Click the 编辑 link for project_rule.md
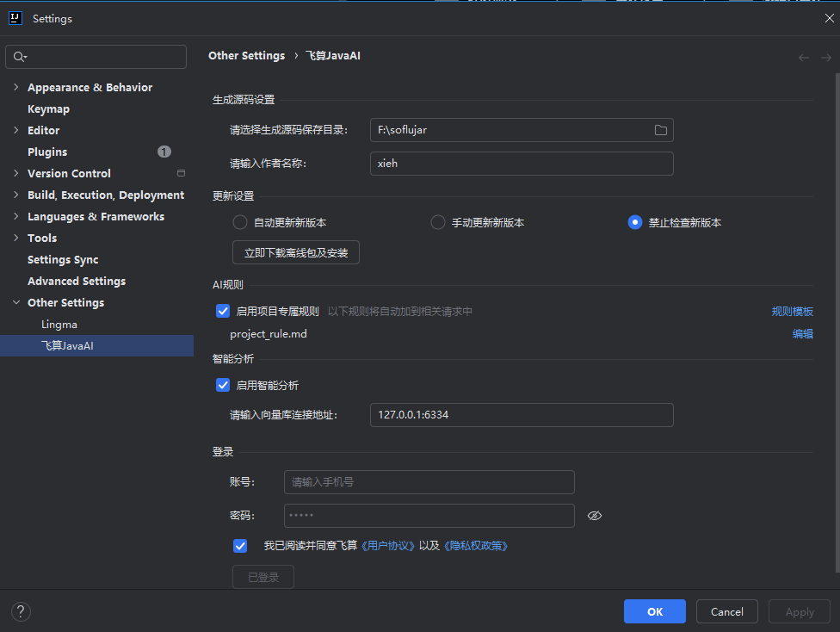840x632 pixels. [x=802, y=334]
